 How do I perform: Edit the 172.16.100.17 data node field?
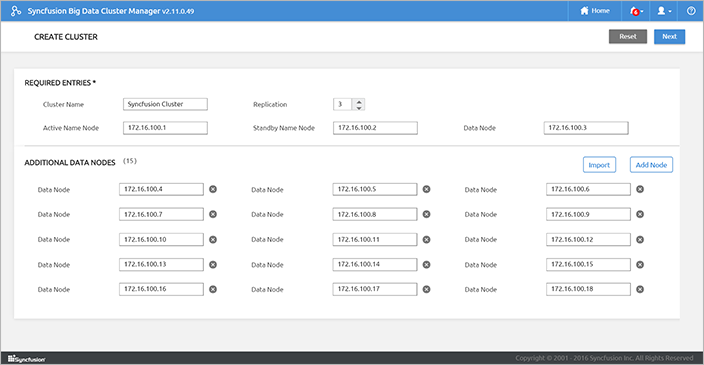coord(375,289)
